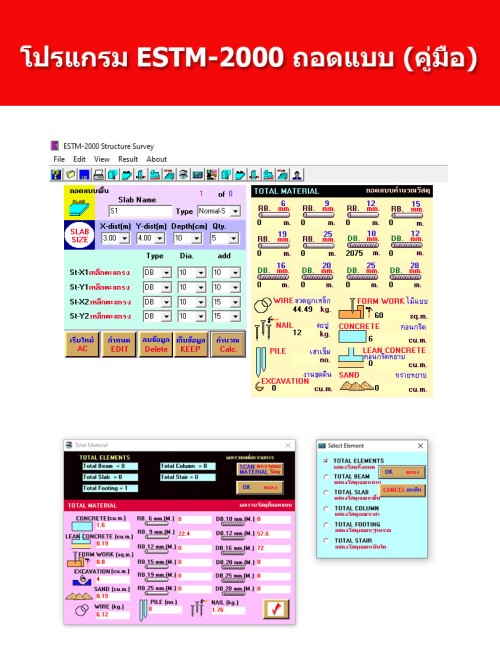The image size is (500, 647).
Task: Click the SAND icon in Total Material window
Action: click(79, 596)
